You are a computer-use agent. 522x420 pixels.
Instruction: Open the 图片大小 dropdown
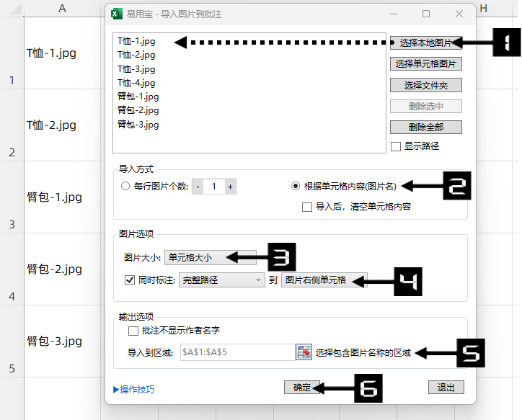coord(210,257)
